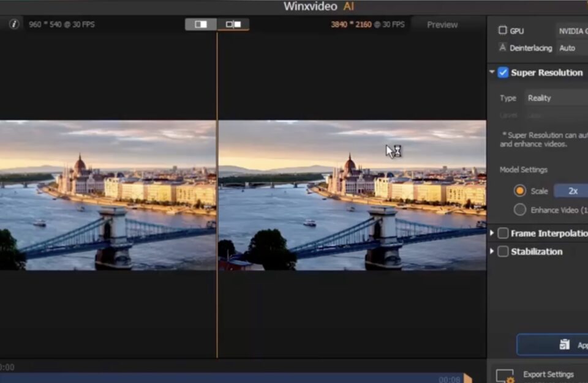Select the Enhance Video radio button
This screenshot has height=383, width=588.
point(520,209)
